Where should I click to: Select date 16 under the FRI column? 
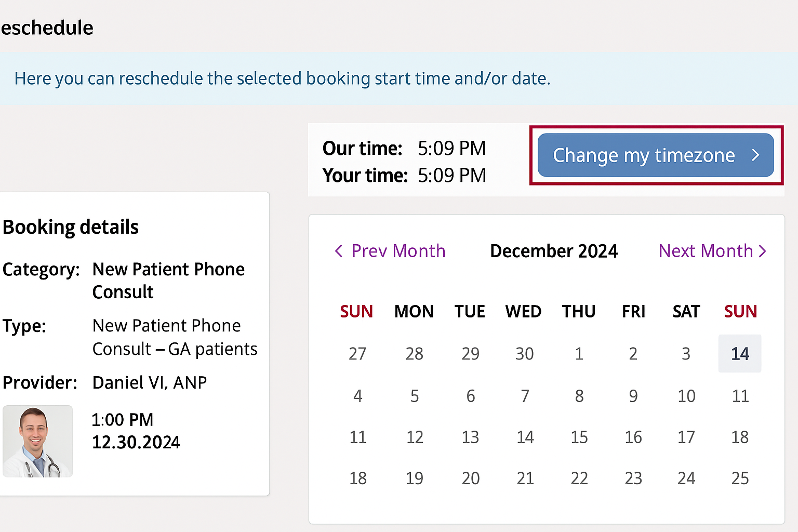(x=633, y=437)
